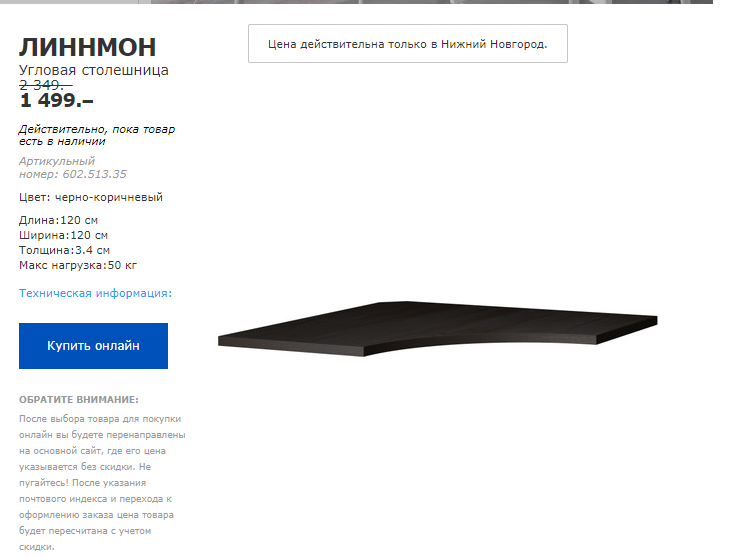732x558 pixels.
Task: Click the article number 602.513.35
Action: [x=94, y=174]
